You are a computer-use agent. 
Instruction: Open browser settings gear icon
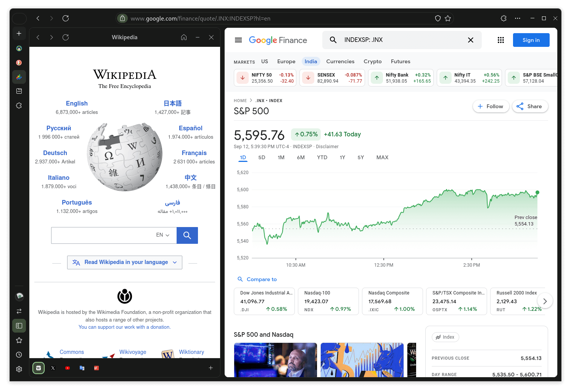click(19, 369)
